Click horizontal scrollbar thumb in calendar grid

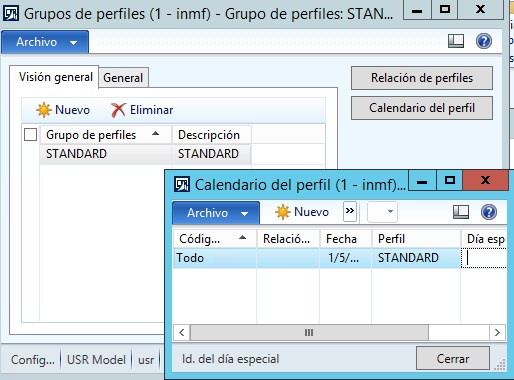[x=309, y=333]
